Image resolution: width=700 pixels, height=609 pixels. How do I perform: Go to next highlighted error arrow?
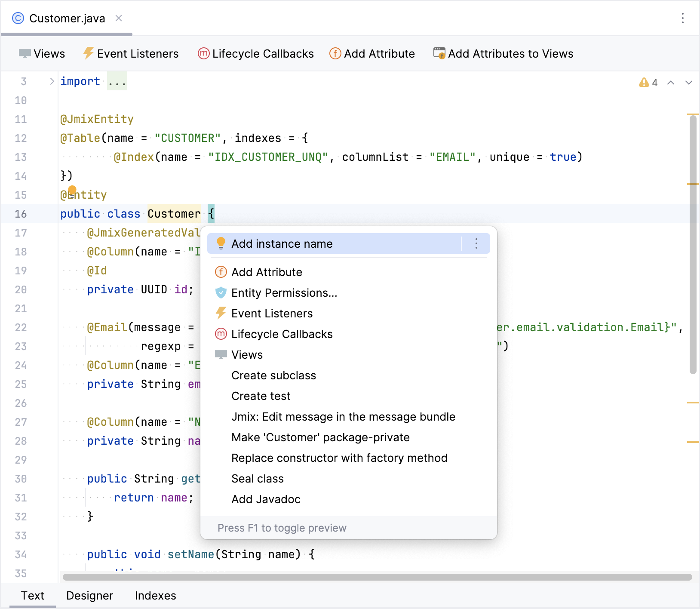click(x=688, y=83)
